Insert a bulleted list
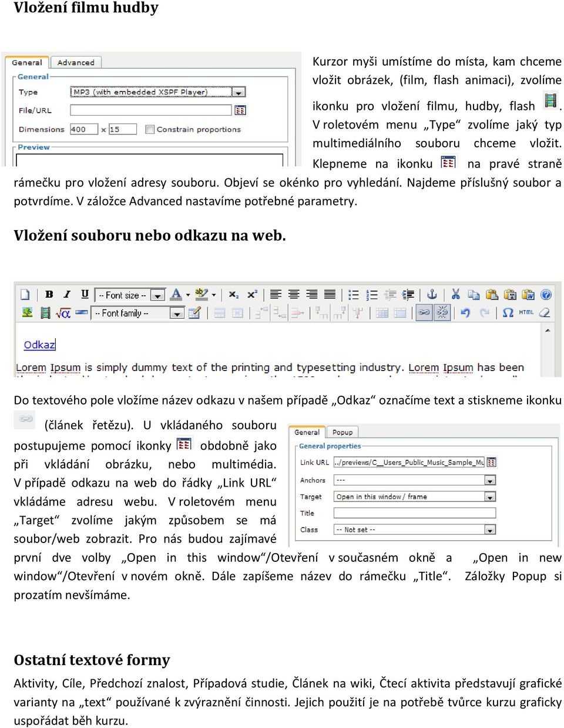This screenshot has height=728, width=564. [x=353, y=295]
